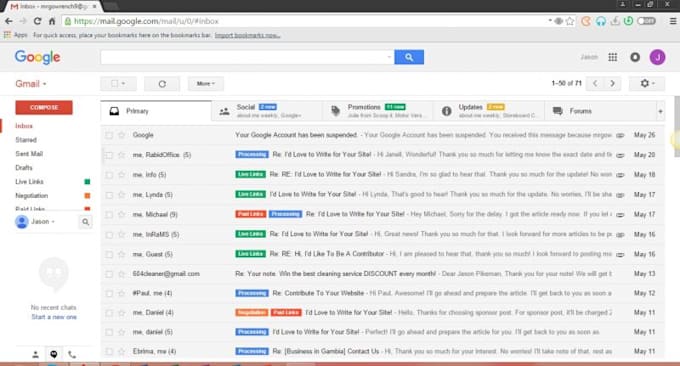Open the Google apps grid
The image size is (680, 366).
tap(612, 57)
